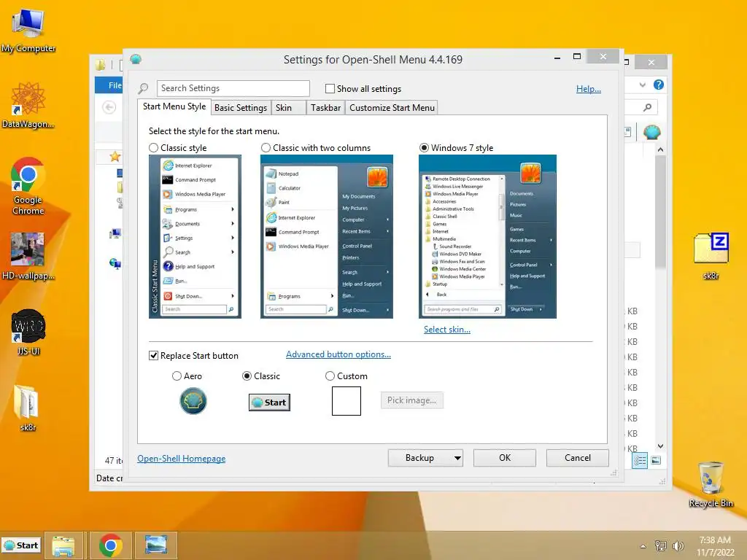Viewport: 747px width, 560px height.
Task: Click the Explorer scroll up arrow
Action: [x=660, y=149]
